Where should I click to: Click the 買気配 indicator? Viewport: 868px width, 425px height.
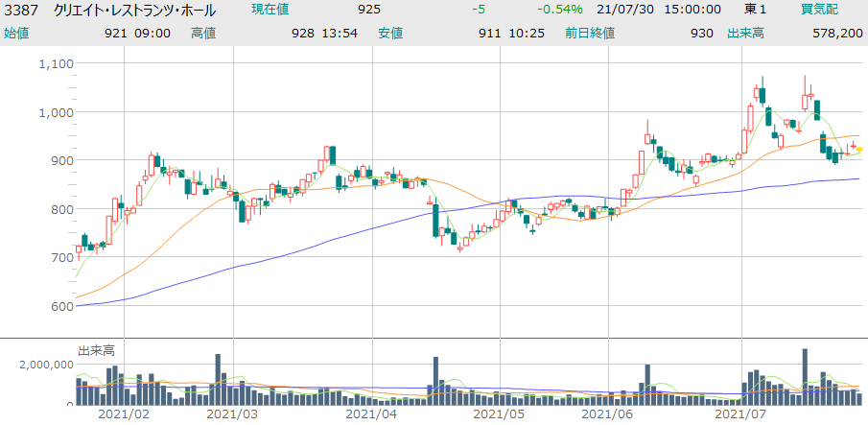pos(820,10)
